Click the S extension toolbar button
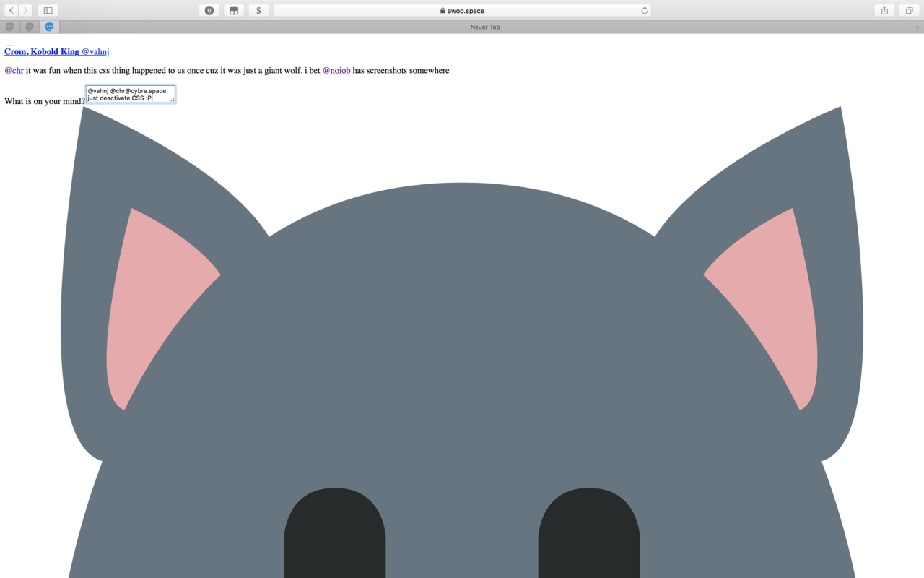Screen dimensions: 924x578 tap(258, 10)
